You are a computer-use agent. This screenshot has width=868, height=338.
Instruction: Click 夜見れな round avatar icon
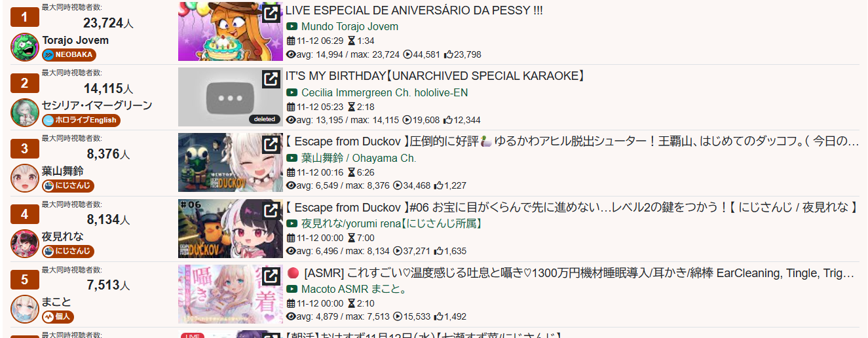click(25, 244)
